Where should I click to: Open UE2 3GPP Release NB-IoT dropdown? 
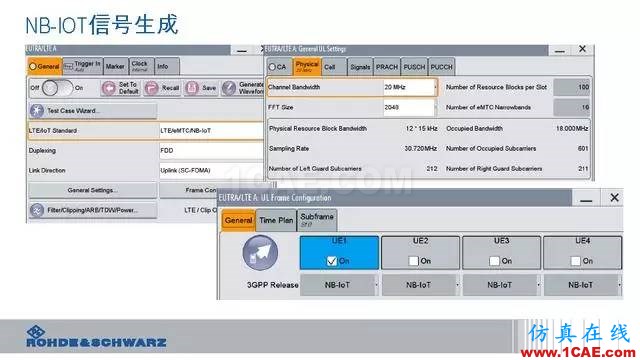[x=420, y=285]
